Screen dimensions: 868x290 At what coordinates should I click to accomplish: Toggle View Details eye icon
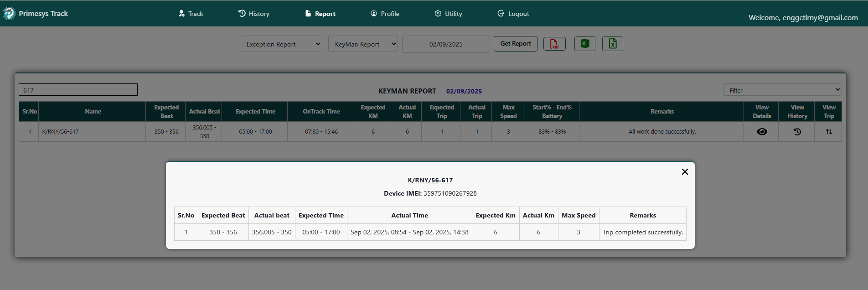click(x=761, y=132)
